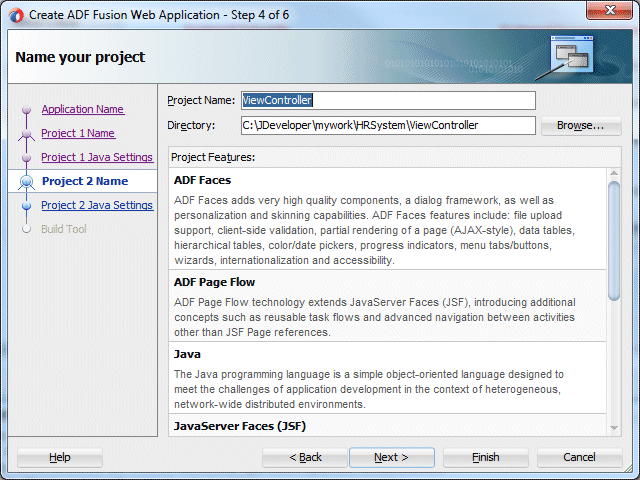Click the features list scroll down arrow
The height and width of the screenshot is (480, 640).
(613, 428)
